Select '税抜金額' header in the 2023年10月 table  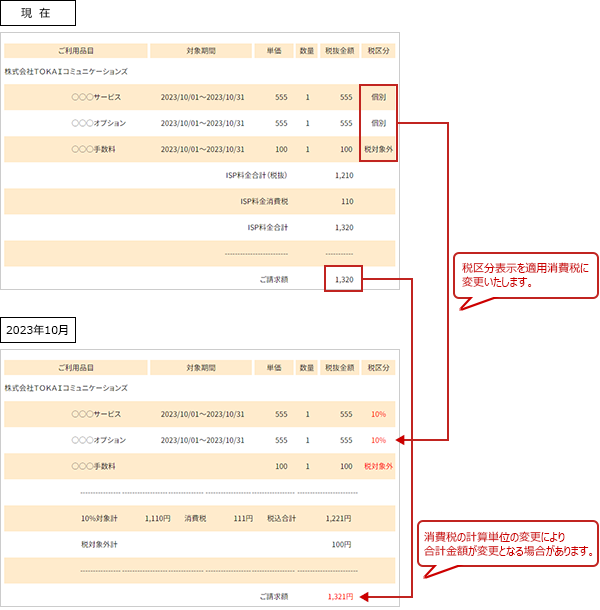[x=339, y=368]
